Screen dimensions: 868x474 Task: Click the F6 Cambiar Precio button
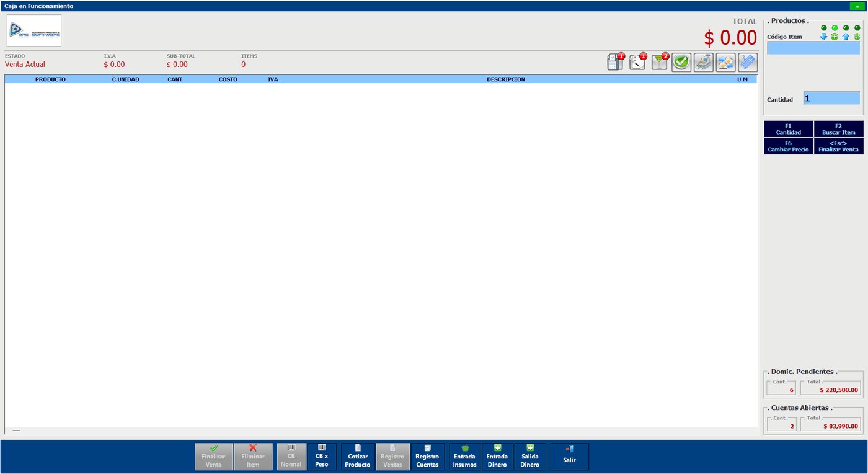[788, 146]
